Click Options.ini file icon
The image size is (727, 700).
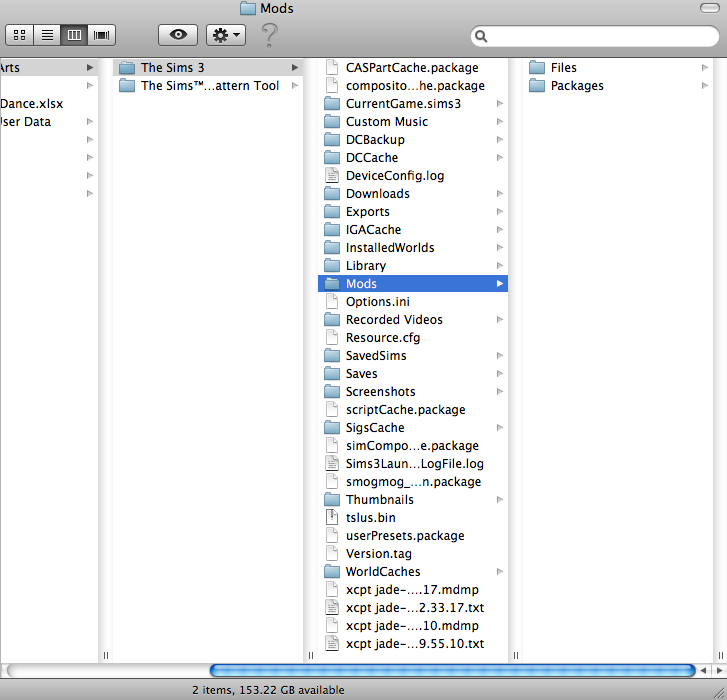tap(332, 302)
